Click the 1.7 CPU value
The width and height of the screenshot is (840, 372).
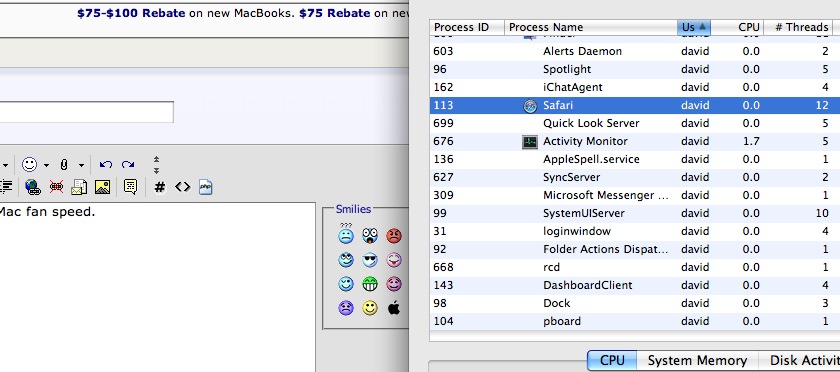coord(751,142)
